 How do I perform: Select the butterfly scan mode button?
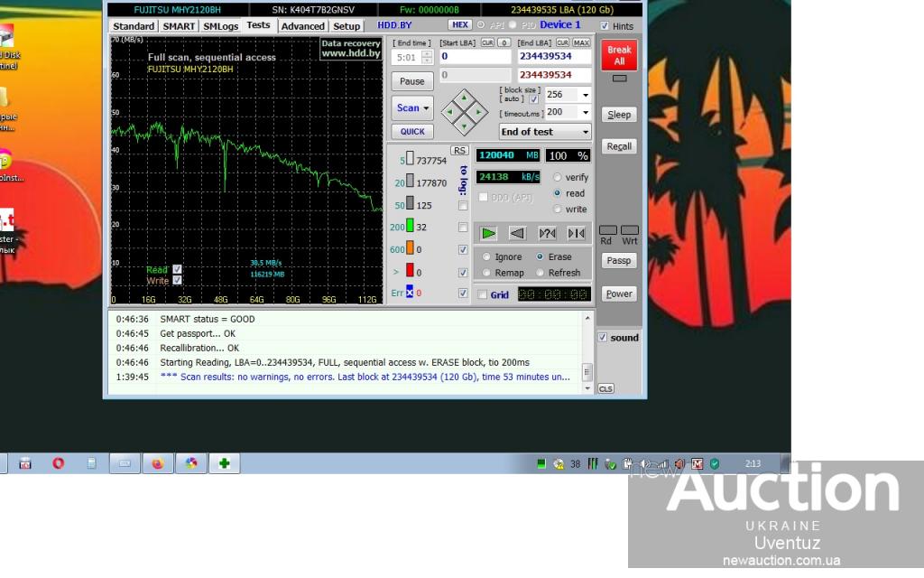pyautogui.click(x=577, y=234)
